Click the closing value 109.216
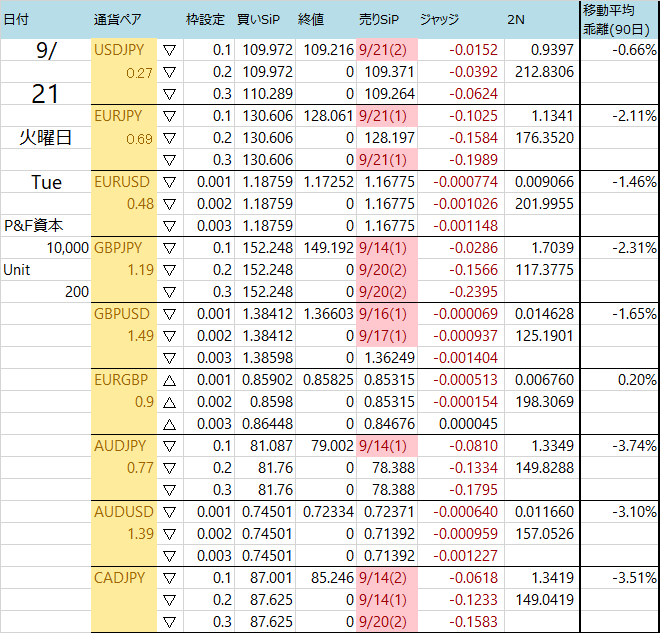The width and height of the screenshot is (660, 633). coord(328,50)
